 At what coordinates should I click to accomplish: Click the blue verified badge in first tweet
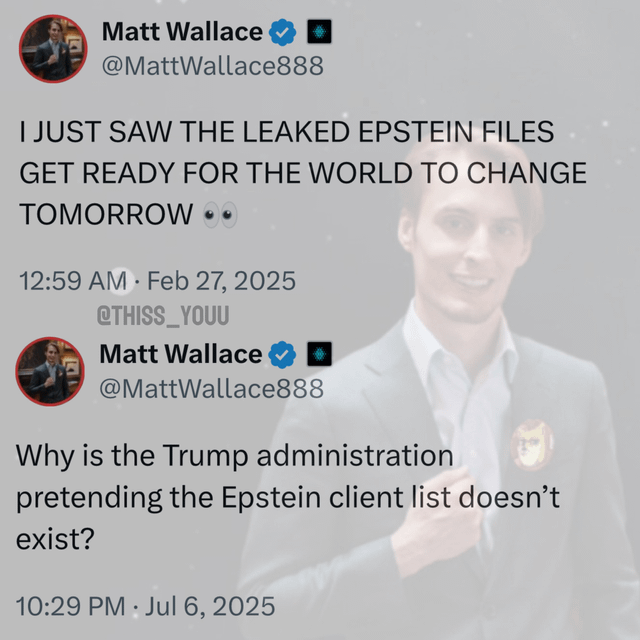point(282,32)
